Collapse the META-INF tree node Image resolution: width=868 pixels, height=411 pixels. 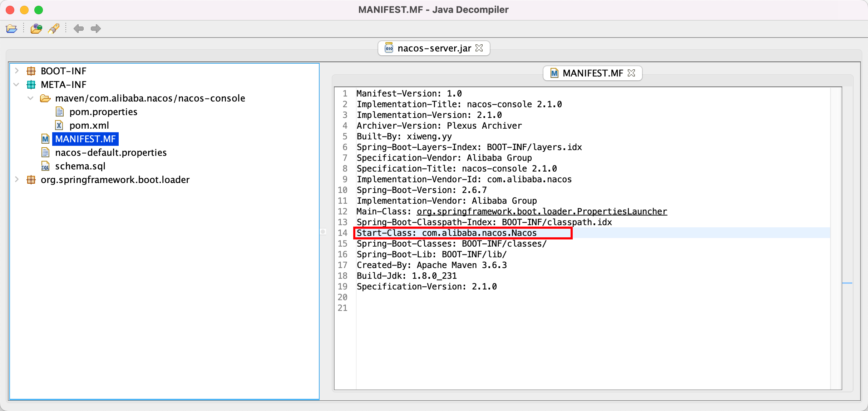(16, 85)
